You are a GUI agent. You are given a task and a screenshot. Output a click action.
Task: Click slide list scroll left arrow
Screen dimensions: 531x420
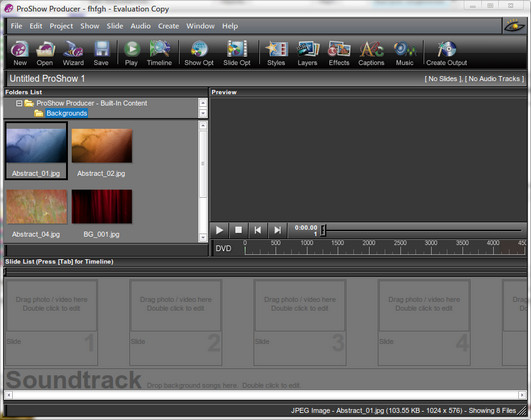[8, 395]
